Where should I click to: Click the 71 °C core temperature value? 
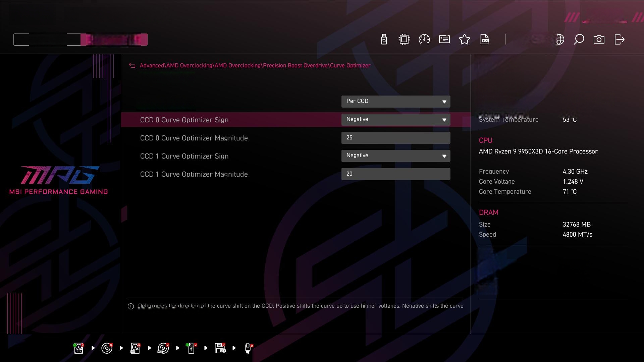570,192
